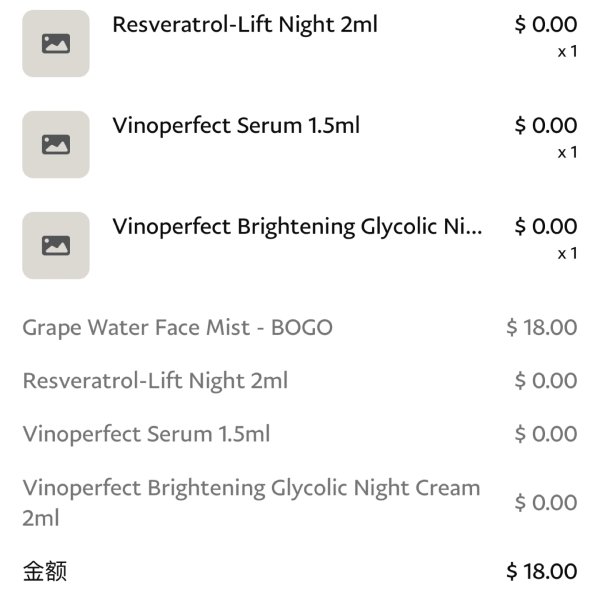Open Vinoperfect Serum 1.5ml placeholder image
The width and height of the screenshot is (600, 600).
(56, 144)
